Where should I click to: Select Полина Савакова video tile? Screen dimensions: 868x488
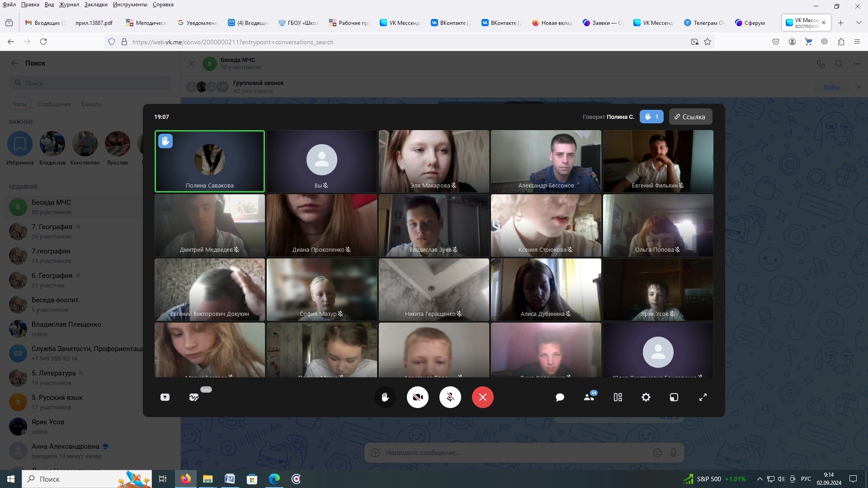point(210,161)
